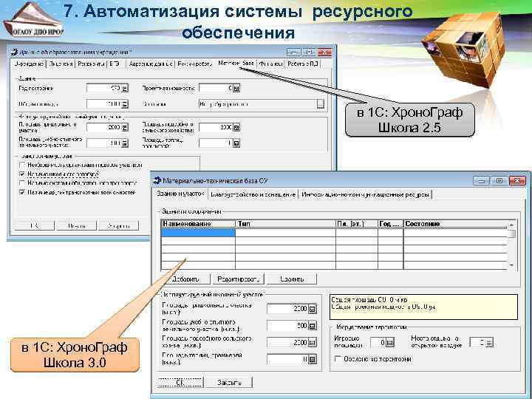Click Наименование column header
532x399 pixels.
coord(198,224)
